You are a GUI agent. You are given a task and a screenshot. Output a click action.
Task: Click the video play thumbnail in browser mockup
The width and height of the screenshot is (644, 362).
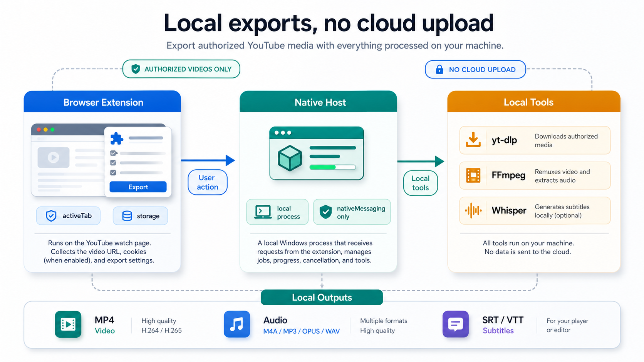pyautogui.click(x=54, y=157)
